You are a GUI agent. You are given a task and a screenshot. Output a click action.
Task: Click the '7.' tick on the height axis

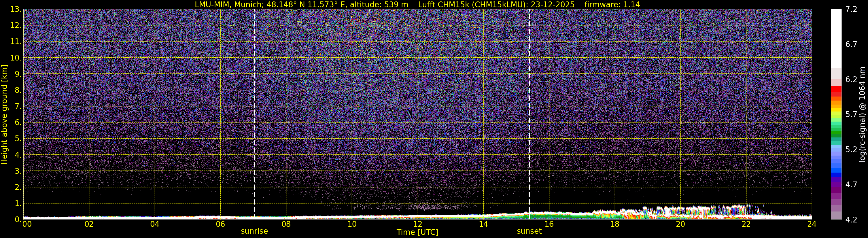pyautogui.click(x=18, y=107)
